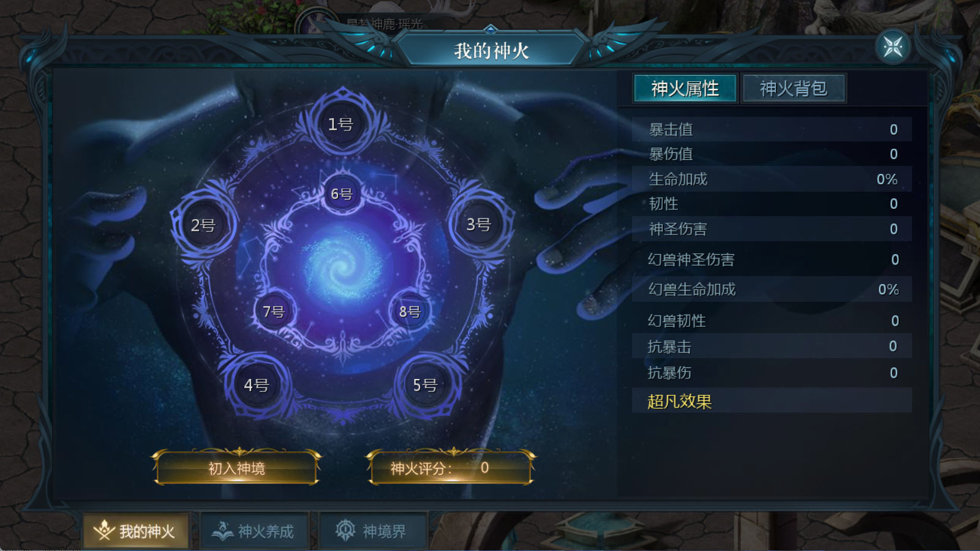This screenshot has height=551, width=980.
Task: Select the 暴击值 attribute row
Action: (x=772, y=129)
